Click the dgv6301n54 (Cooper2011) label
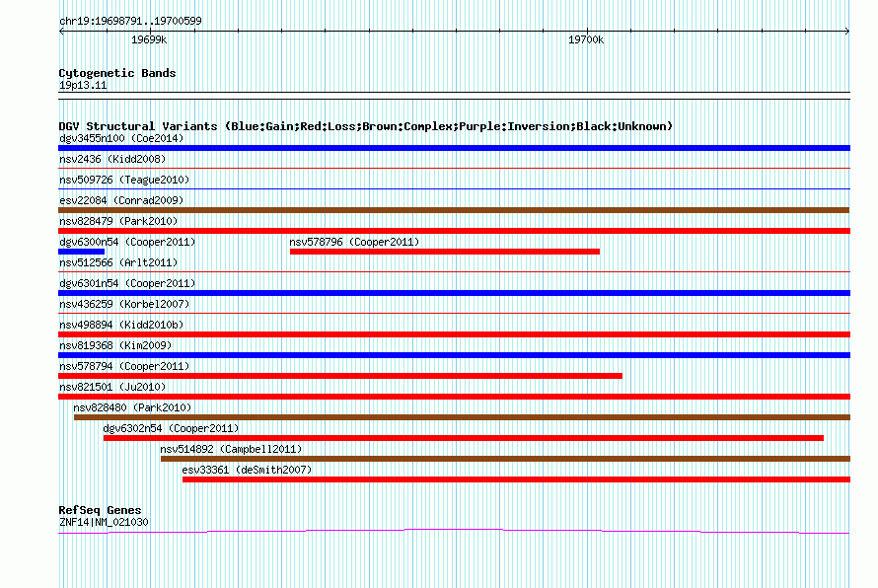 127,283
